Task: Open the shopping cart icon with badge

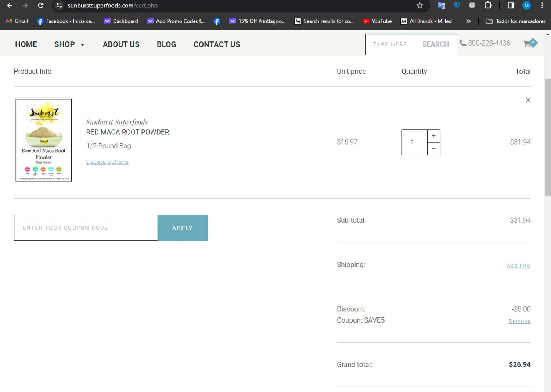Action: pos(530,43)
